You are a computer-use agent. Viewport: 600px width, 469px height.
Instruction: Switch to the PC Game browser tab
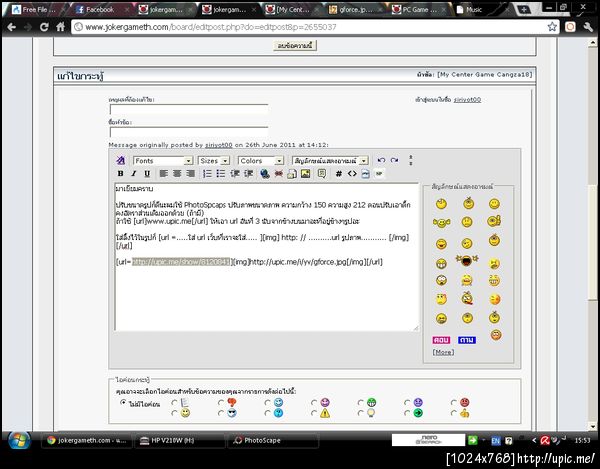point(419,10)
